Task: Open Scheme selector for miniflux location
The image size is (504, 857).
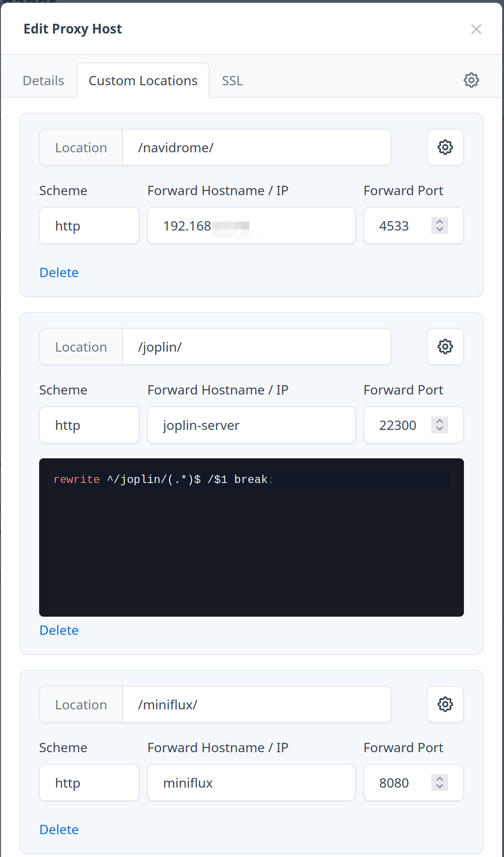Action: 89,783
